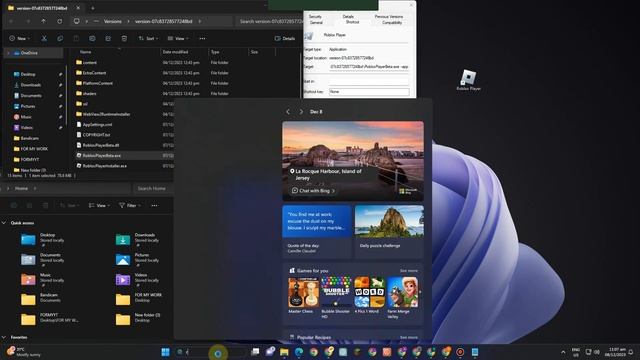This screenshot has width=640, height=360.
Task: Open the weather widget on the taskbar
Action: pyautogui.click(x=24, y=352)
